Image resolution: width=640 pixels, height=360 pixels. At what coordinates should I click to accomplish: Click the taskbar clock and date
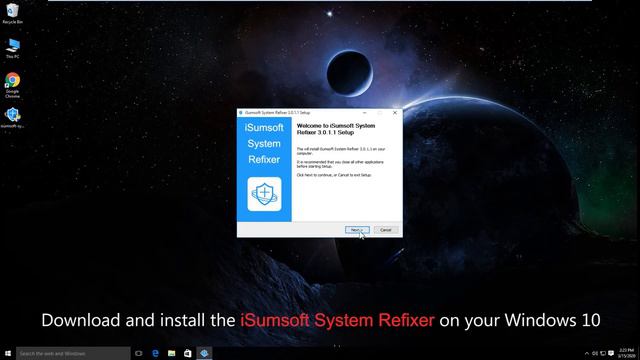pos(627,353)
